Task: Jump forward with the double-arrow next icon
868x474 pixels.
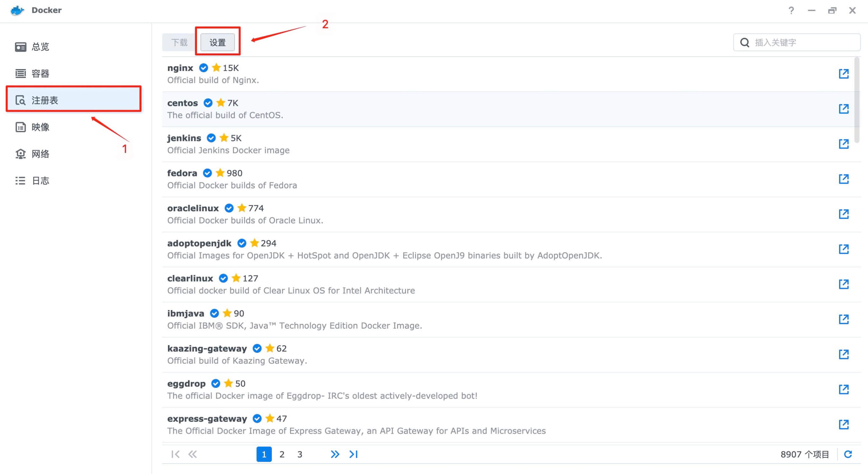Action: [x=334, y=455]
